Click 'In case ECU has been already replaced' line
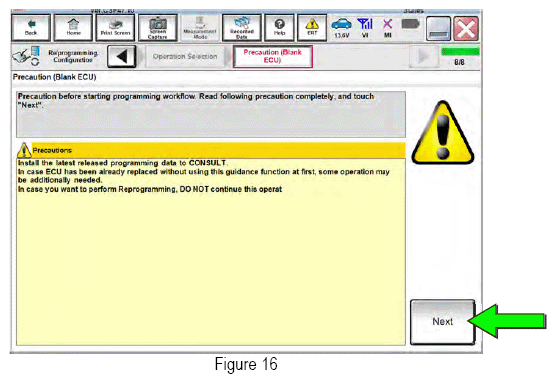Screen dimensions: 556x383 (204, 176)
